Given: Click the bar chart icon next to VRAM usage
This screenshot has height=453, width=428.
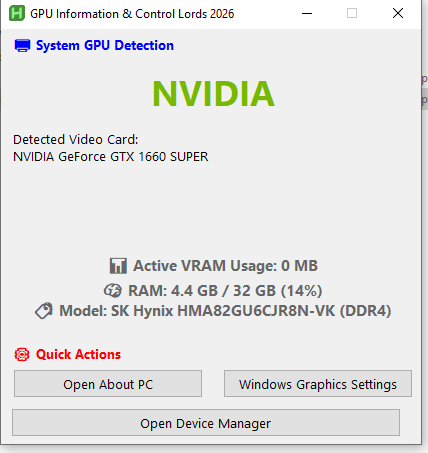Looking at the screenshot, I should [x=118, y=266].
